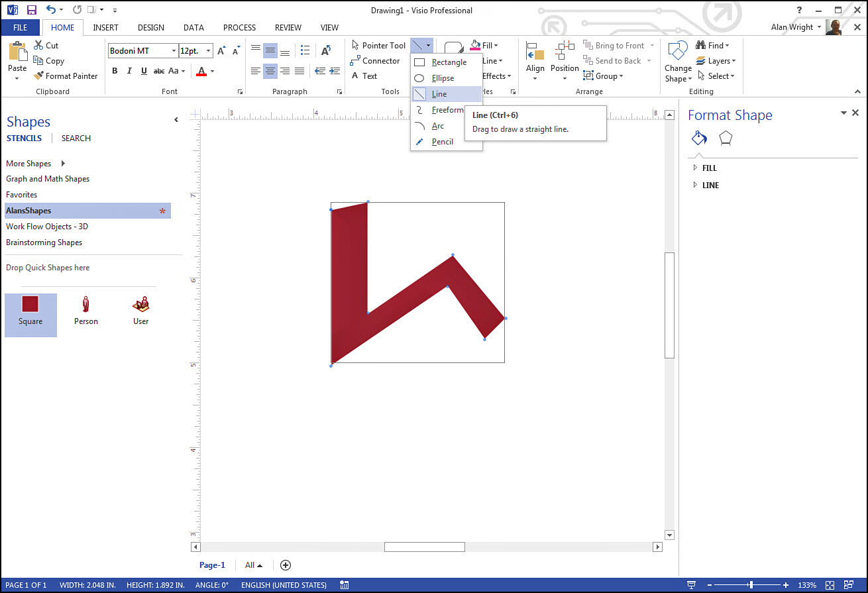Click the fit page to window icon

tap(830, 585)
